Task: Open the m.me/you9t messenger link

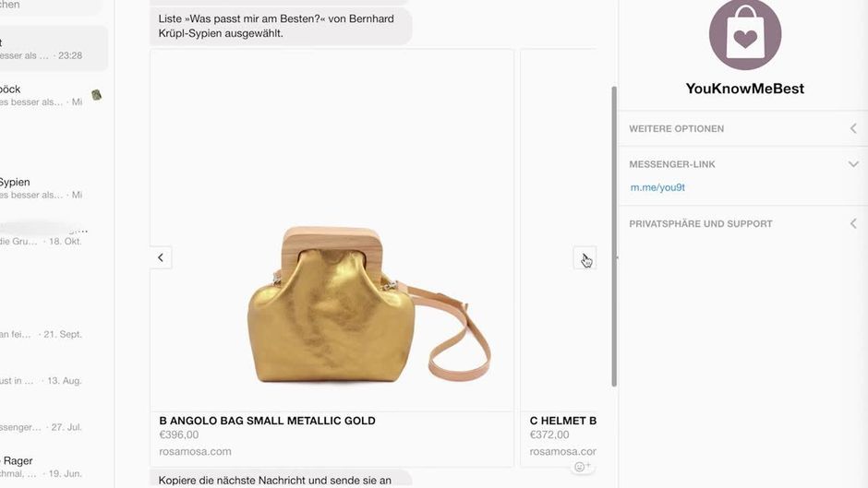Action: 657,187
